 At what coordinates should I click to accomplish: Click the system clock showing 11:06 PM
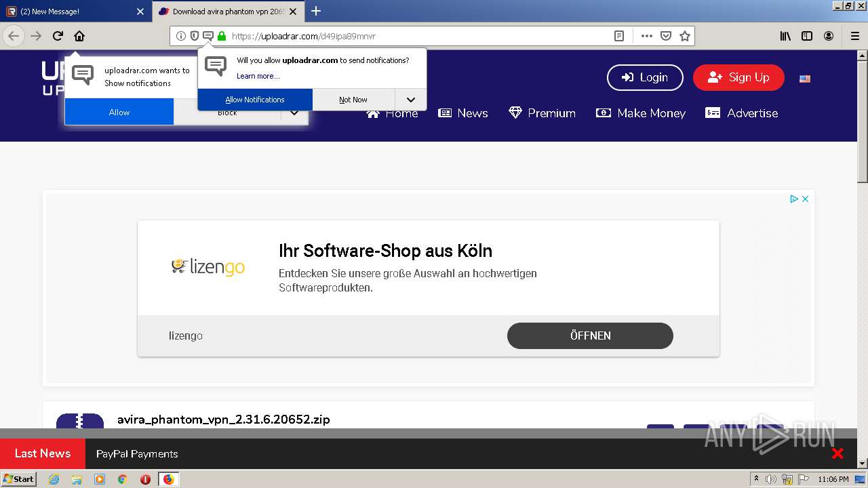coord(833,479)
